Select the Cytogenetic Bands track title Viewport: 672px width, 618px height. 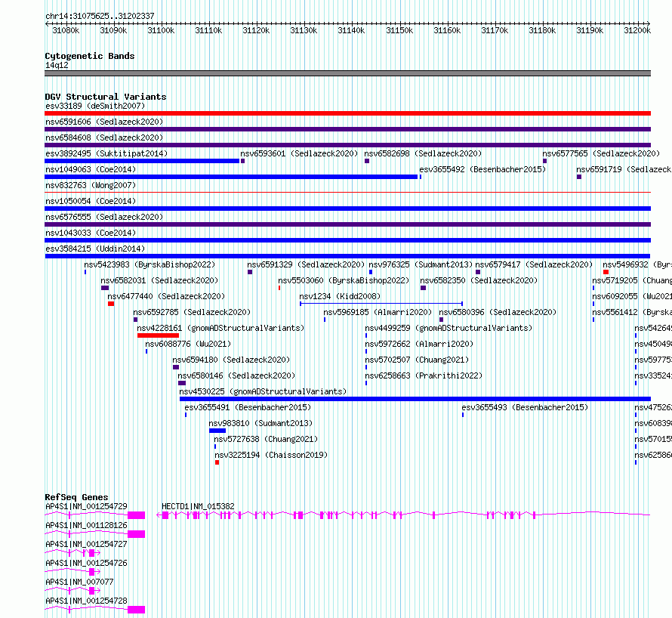[90, 56]
